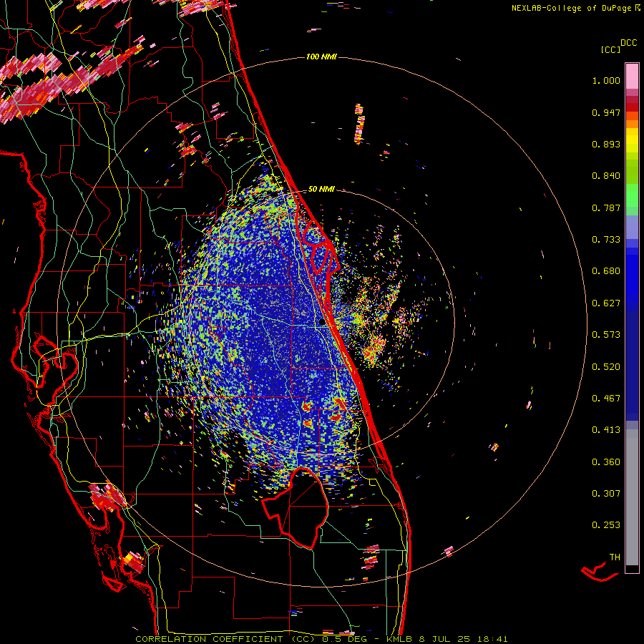Click the TH threshold label
Screen dimensions: 644x644
(x=615, y=557)
